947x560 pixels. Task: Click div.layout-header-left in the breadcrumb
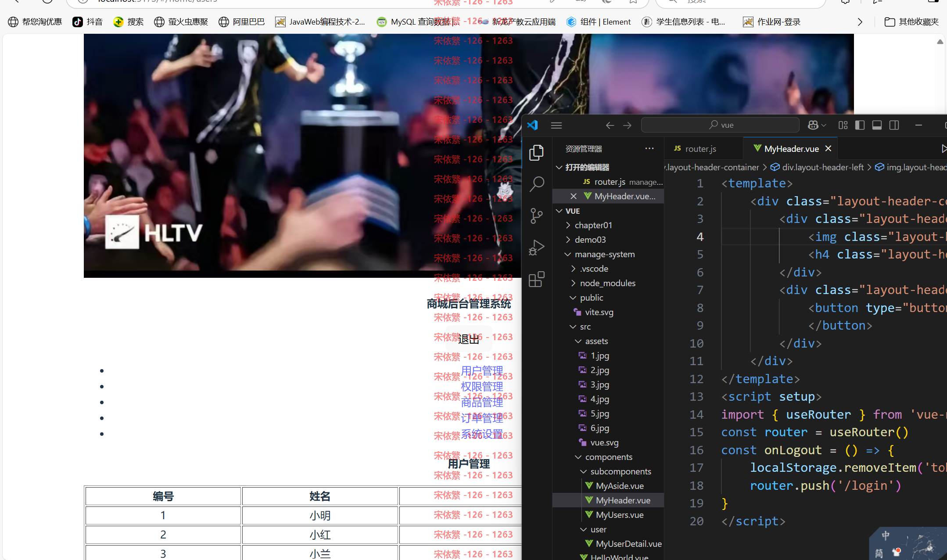tap(822, 167)
